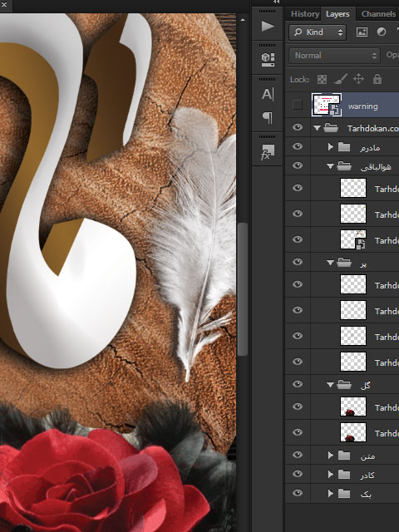Click the warning layer thumbnail
The width and height of the screenshot is (399, 532).
(327, 105)
